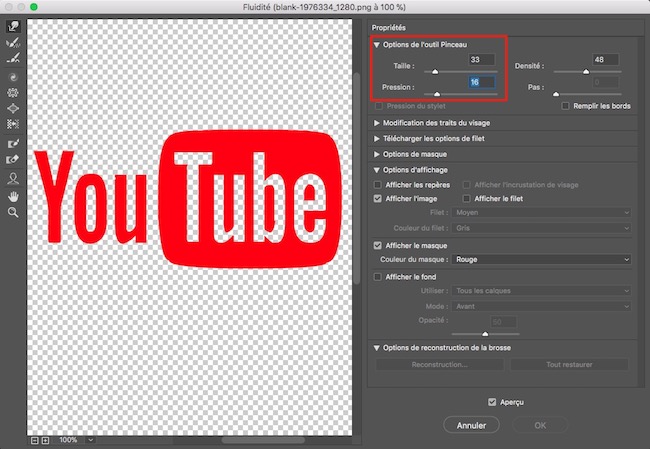This screenshot has height=449, width=650.
Task: Select the Freeze Mask tool
Action: tap(13, 143)
